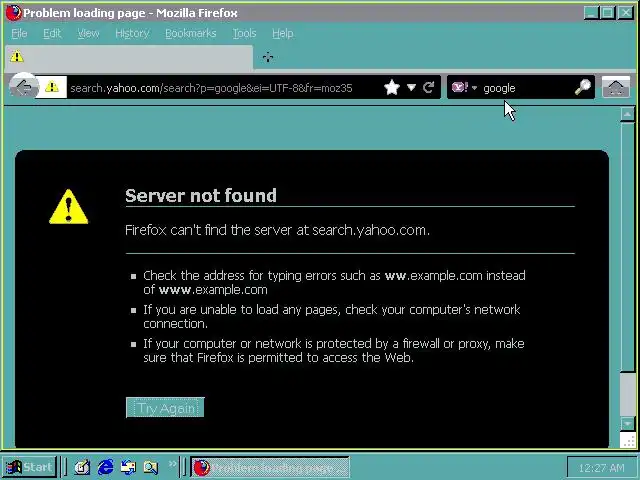The height and width of the screenshot is (480, 640).
Task: Run search with the magnifying glass icon
Action: 583,87
